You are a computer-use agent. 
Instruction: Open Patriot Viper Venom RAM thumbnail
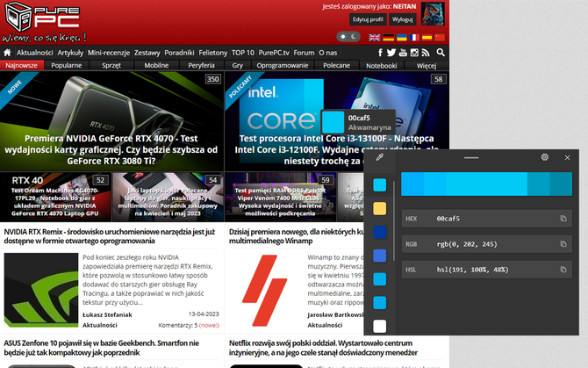click(280, 197)
